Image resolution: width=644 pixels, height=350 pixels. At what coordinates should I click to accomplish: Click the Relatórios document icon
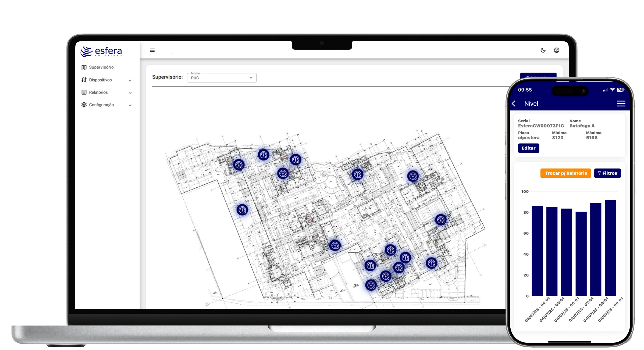84,92
